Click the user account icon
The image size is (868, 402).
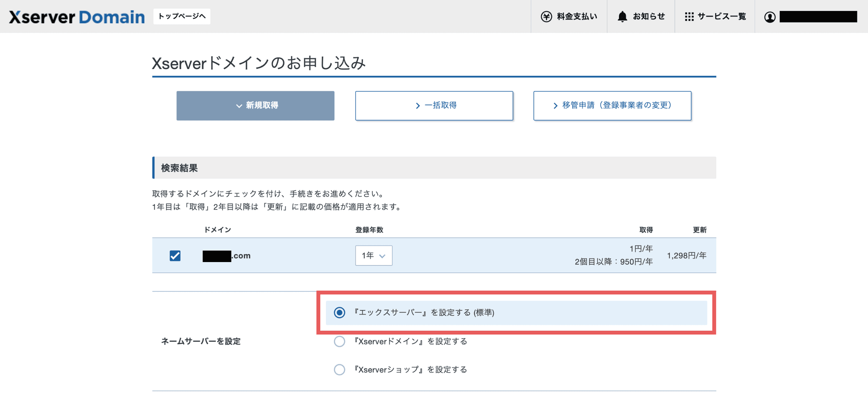[770, 17]
